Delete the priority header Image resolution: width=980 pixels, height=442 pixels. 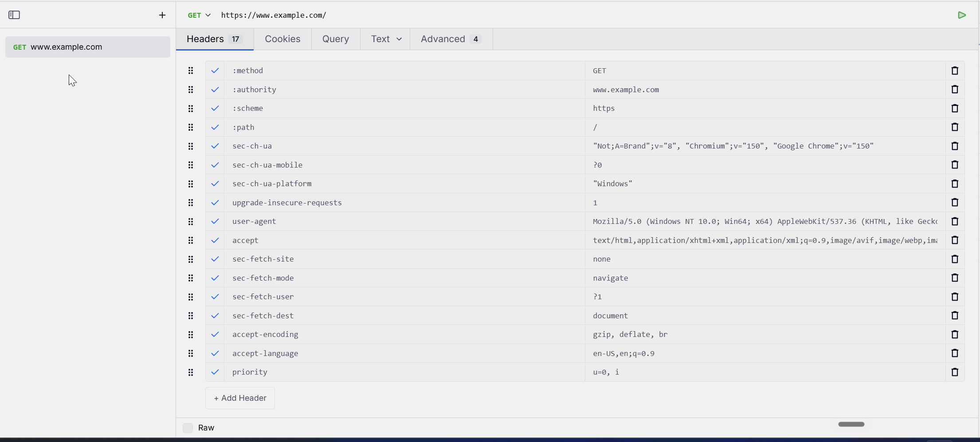click(955, 372)
